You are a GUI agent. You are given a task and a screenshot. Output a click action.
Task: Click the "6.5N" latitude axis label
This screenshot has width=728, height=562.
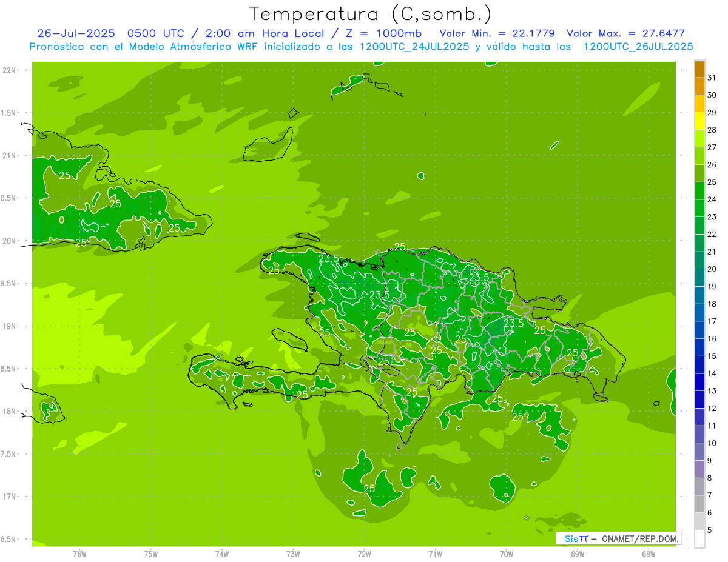[x=9, y=540]
